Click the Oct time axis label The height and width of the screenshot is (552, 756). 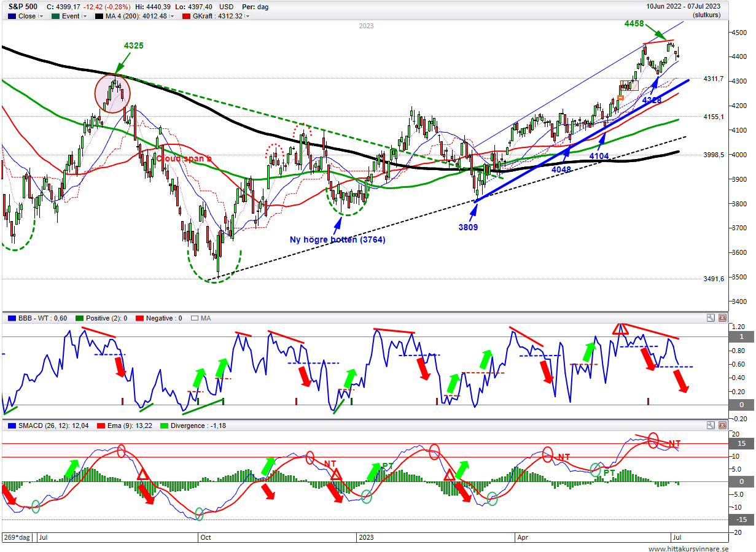tap(206, 537)
